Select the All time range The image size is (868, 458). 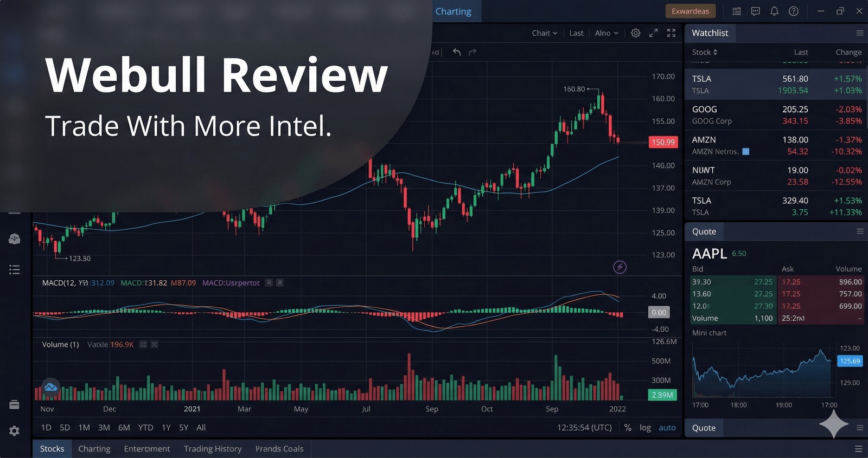pyautogui.click(x=201, y=428)
